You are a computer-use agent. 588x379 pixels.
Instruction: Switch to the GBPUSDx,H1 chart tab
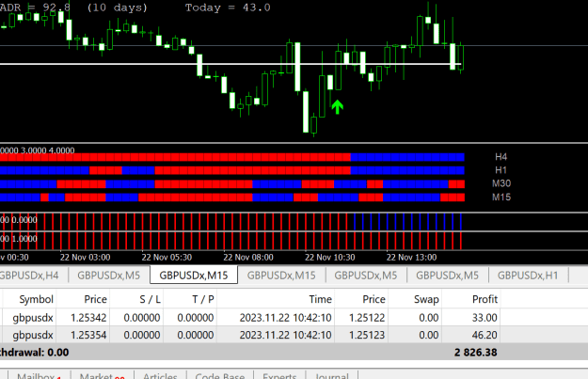coord(528,276)
